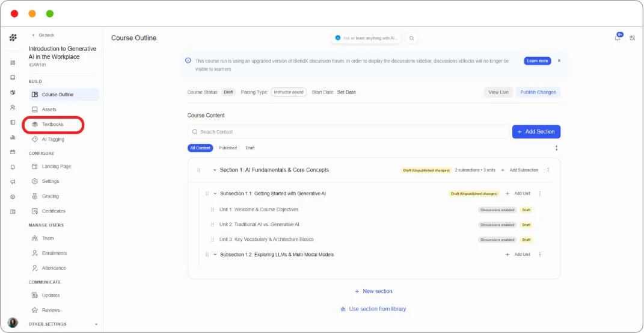Image resolution: width=644 pixels, height=333 pixels.
Task: Select the Draft filter tab
Action: tap(250, 148)
